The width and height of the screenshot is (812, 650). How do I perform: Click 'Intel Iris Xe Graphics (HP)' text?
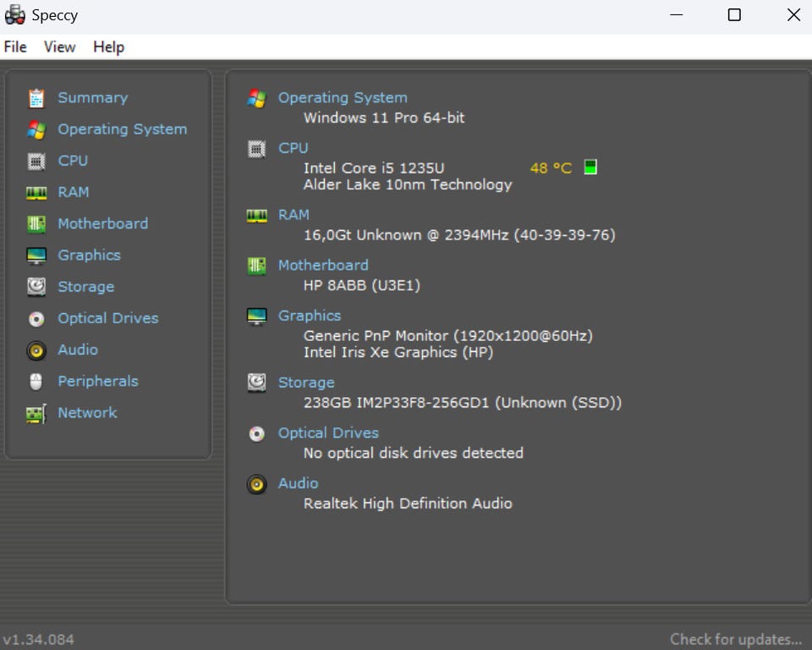tap(398, 352)
